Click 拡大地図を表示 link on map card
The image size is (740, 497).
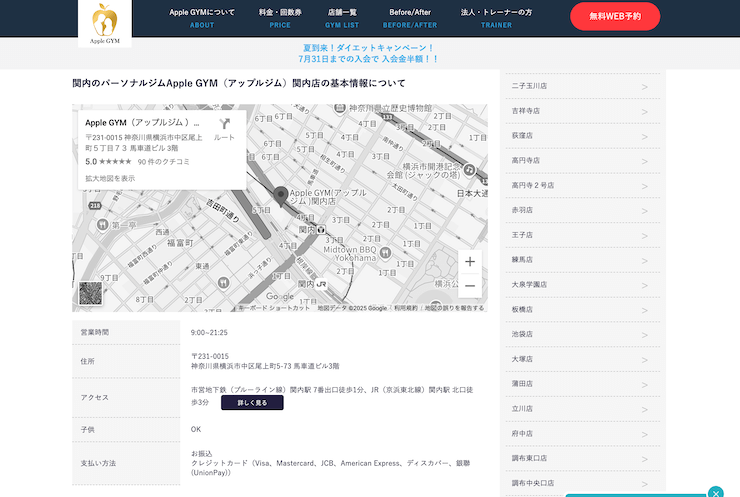[x=110, y=178]
